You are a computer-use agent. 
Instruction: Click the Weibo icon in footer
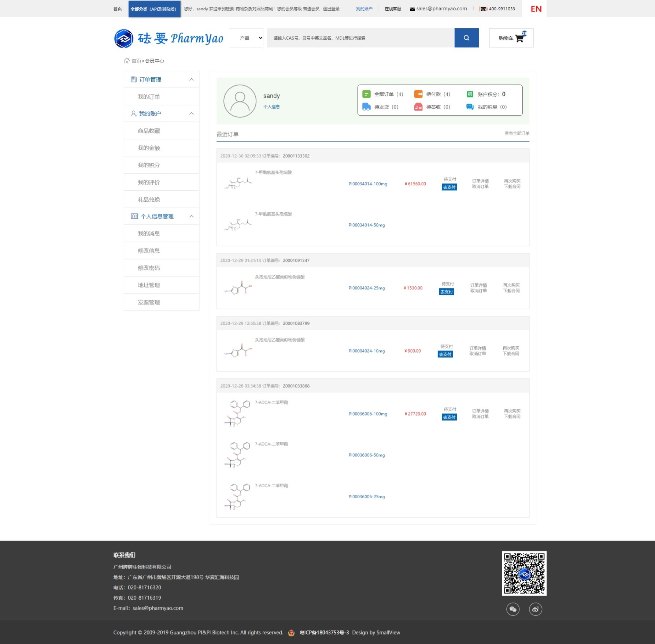(x=536, y=609)
